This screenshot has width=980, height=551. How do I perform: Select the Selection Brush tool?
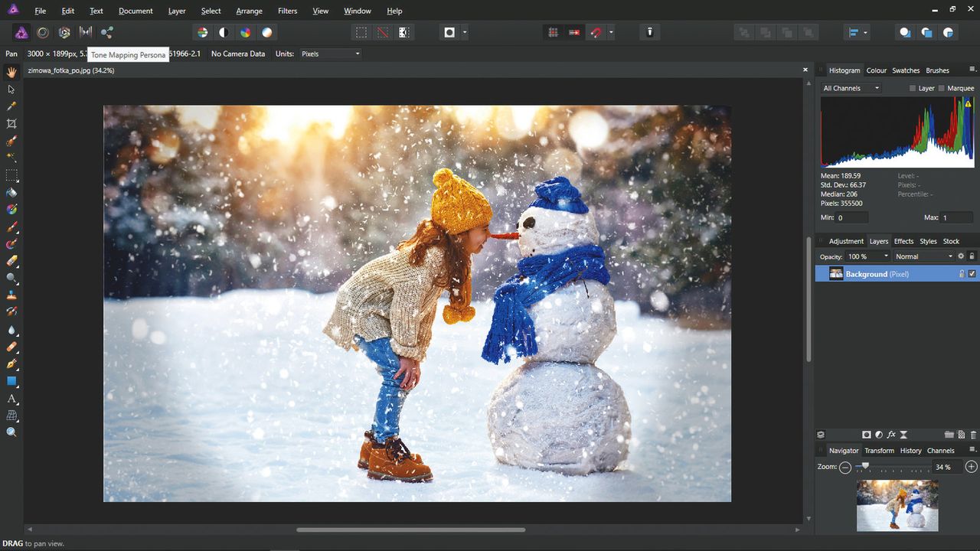11,142
